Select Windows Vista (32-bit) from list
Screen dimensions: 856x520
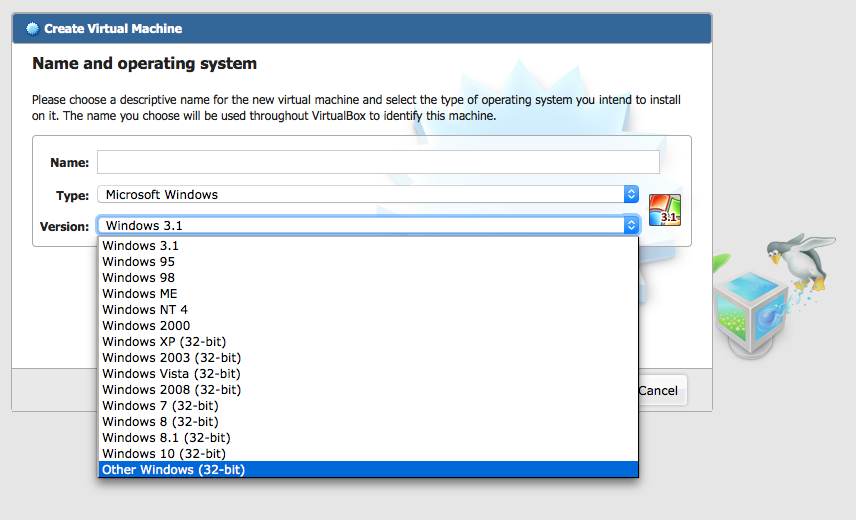coord(171,374)
